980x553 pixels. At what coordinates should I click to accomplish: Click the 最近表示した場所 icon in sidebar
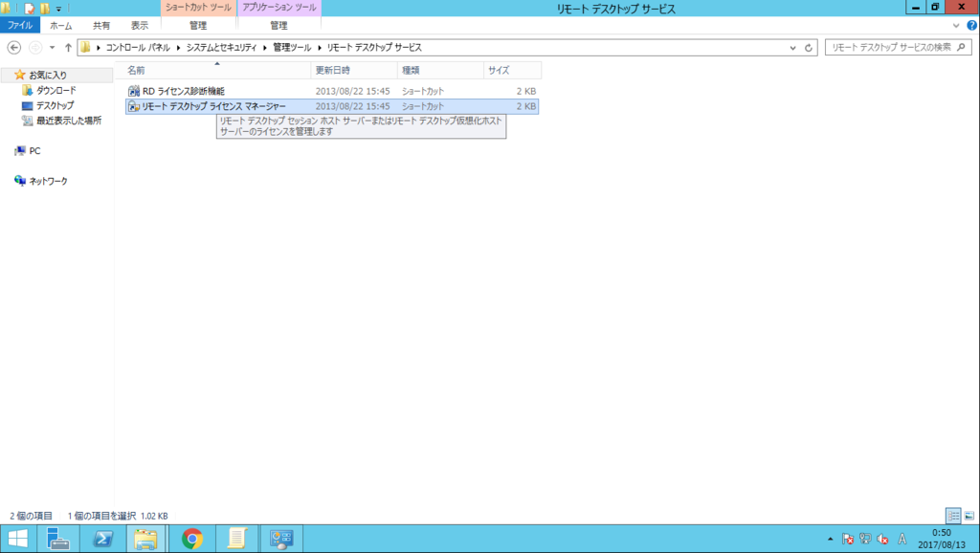pos(27,121)
